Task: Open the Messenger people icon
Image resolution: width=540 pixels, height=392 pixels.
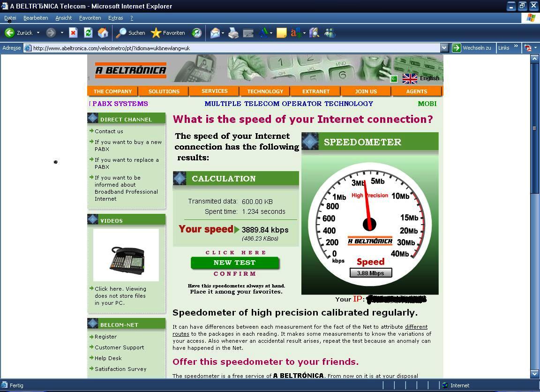Action: (330, 33)
